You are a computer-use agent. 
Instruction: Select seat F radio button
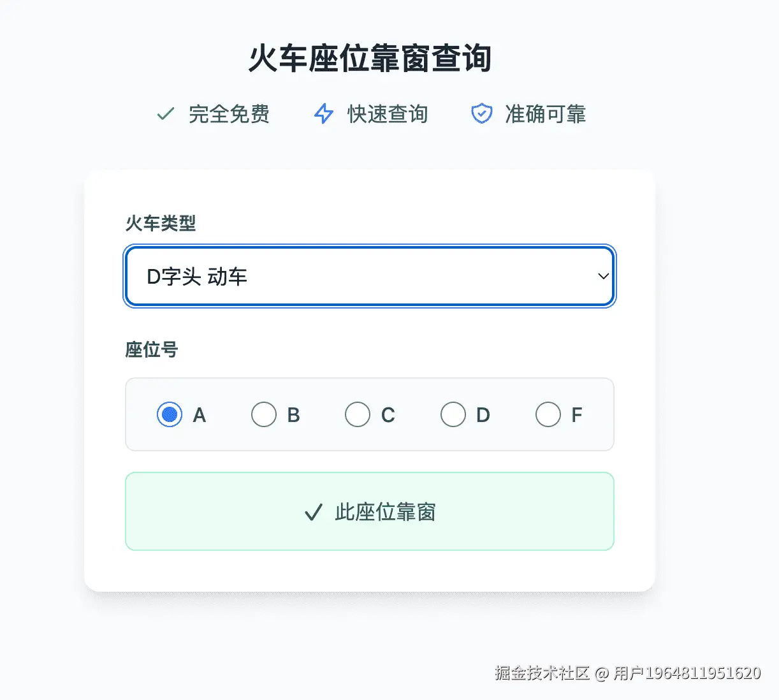click(548, 414)
